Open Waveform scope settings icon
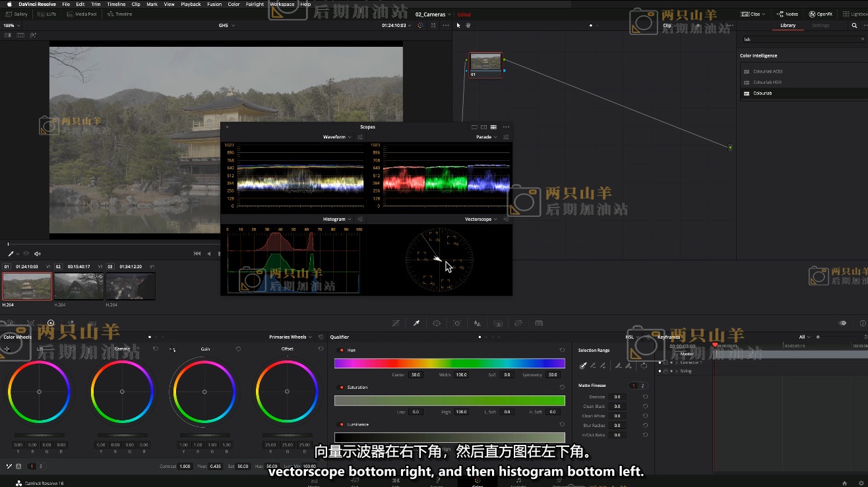Viewport: 868px width, 487px height. click(360, 137)
